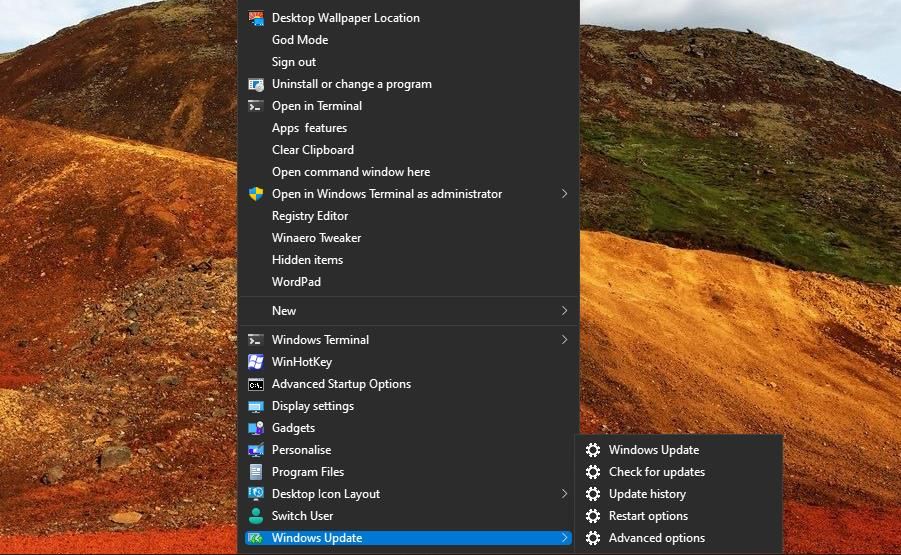Viewport: 901px width, 555px height.
Task: Select Check for updates label in submenu
Action: coord(657,472)
